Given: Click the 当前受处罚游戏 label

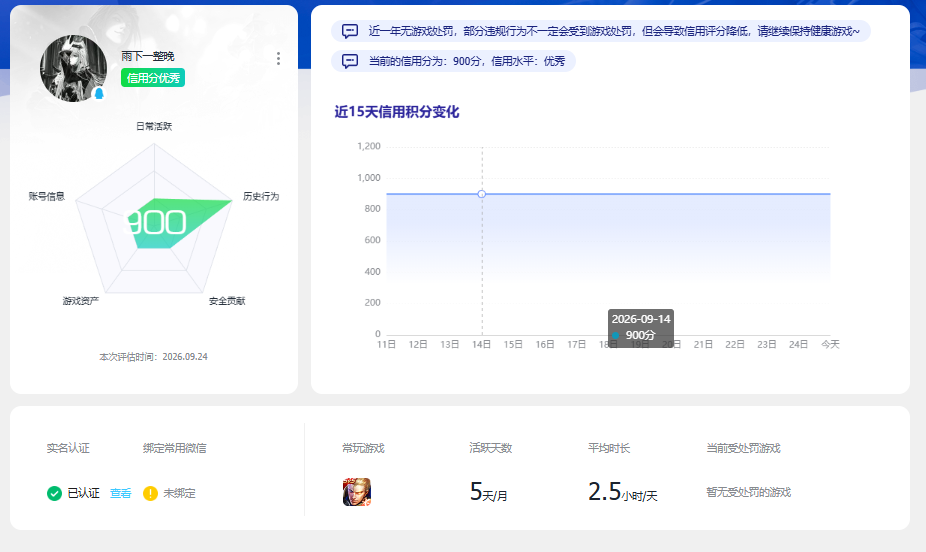Looking at the screenshot, I should tap(744, 448).
